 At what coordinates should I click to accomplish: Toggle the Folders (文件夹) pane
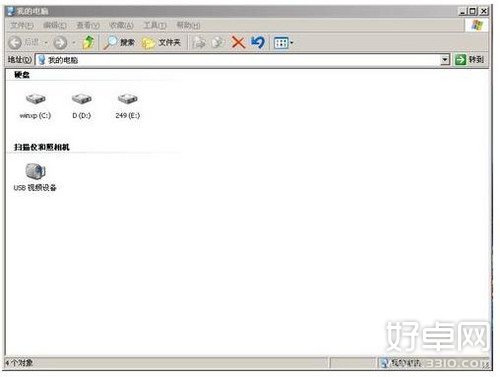[161, 42]
